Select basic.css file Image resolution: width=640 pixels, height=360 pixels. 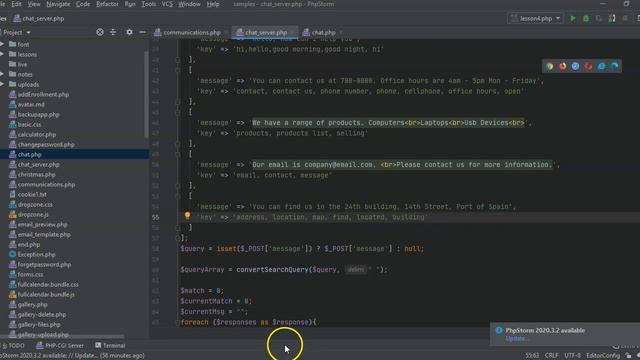coord(25,124)
